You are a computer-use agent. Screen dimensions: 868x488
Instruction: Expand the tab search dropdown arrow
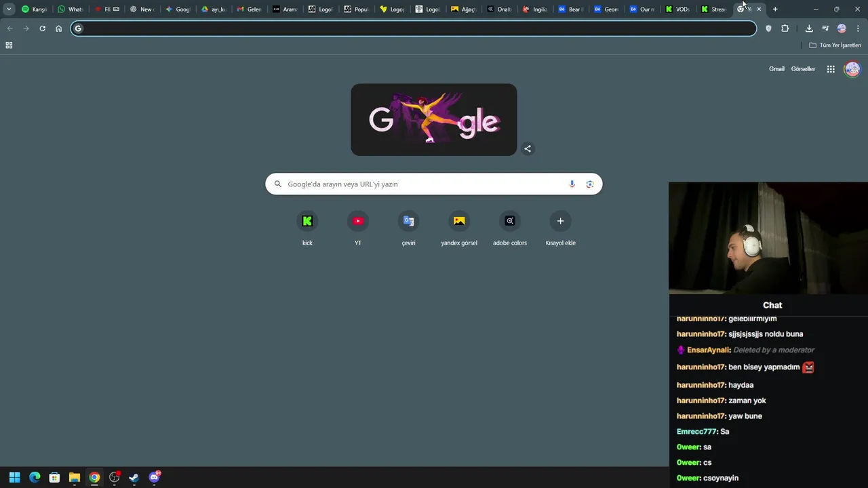9,9
